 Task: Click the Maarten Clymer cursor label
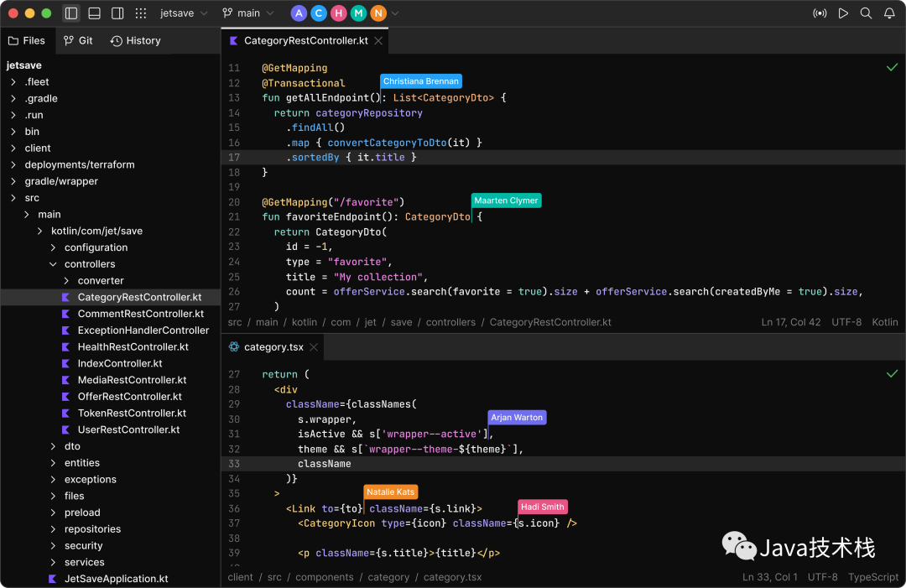pos(506,200)
